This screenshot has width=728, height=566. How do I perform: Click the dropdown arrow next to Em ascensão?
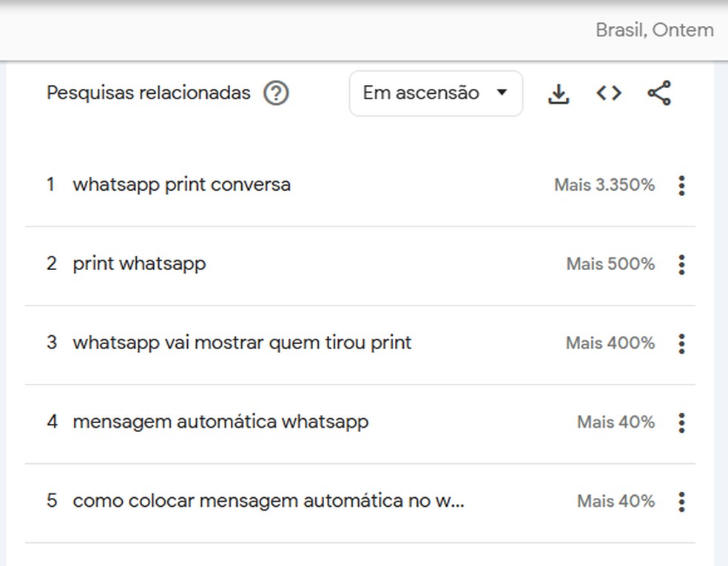click(x=502, y=93)
